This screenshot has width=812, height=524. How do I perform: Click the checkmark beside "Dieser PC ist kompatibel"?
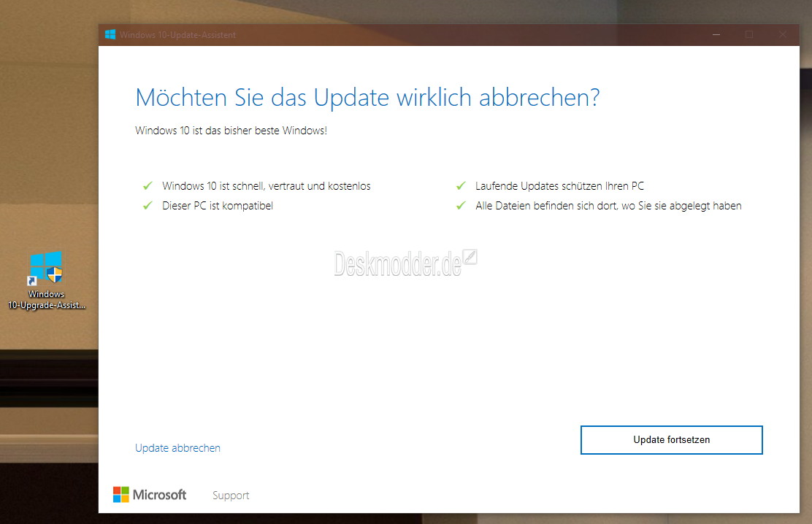pyautogui.click(x=148, y=206)
